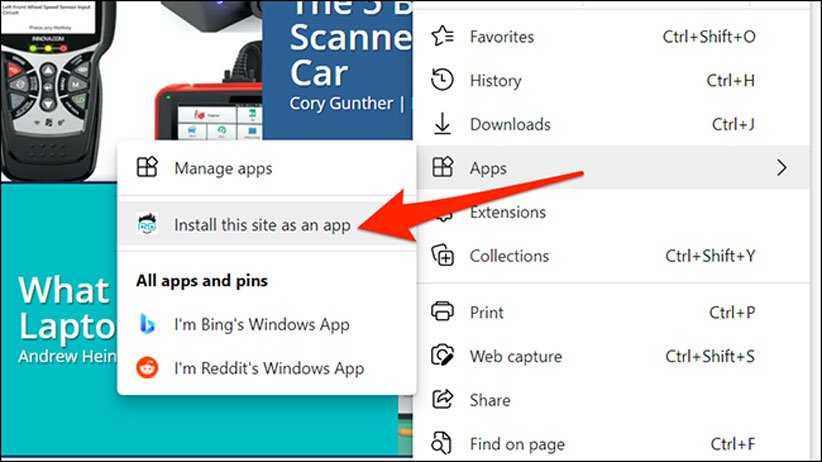Open the Extensions menu item

pyautogui.click(x=507, y=212)
